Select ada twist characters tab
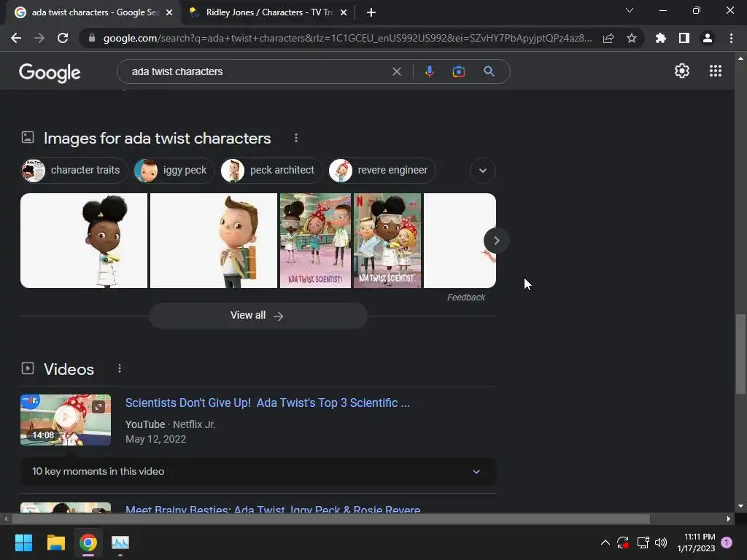 [94, 12]
